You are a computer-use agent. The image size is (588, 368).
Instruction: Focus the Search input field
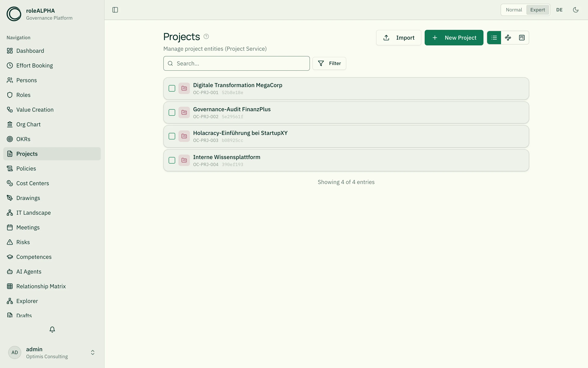coord(236,64)
